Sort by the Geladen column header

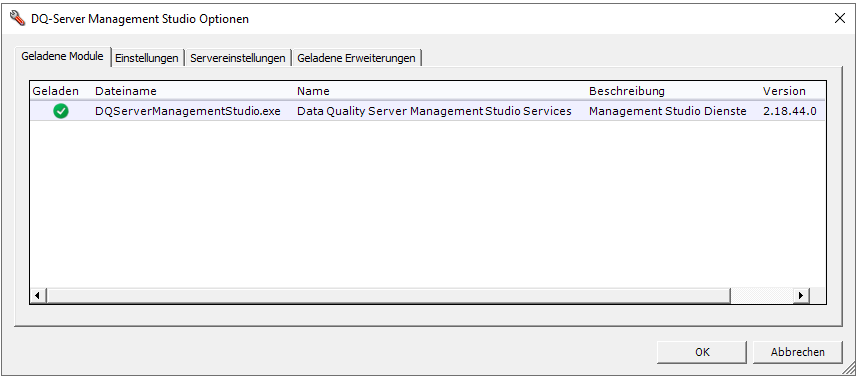click(x=56, y=91)
